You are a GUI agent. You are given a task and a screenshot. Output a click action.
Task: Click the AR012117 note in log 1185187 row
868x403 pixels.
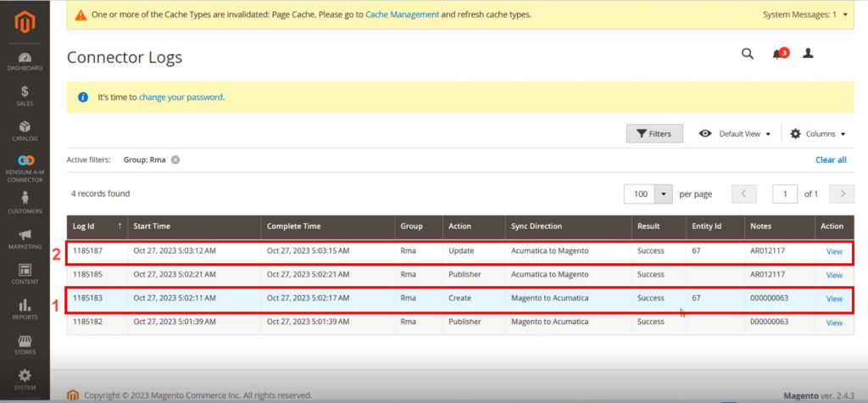click(768, 250)
